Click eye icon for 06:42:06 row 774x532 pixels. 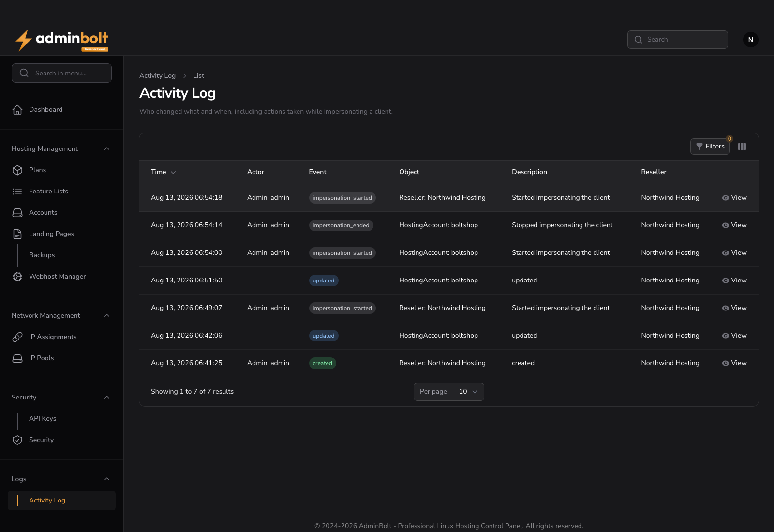pyautogui.click(x=726, y=336)
